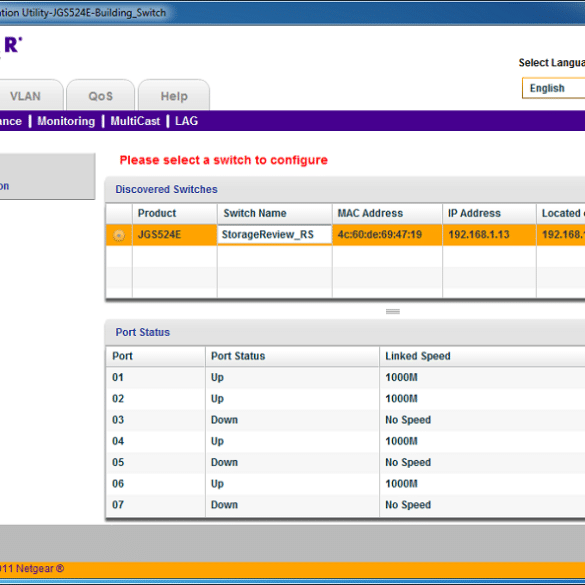The height and width of the screenshot is (585, 585).
Task: Select port 07 row
Action: [x=345, y=505]
